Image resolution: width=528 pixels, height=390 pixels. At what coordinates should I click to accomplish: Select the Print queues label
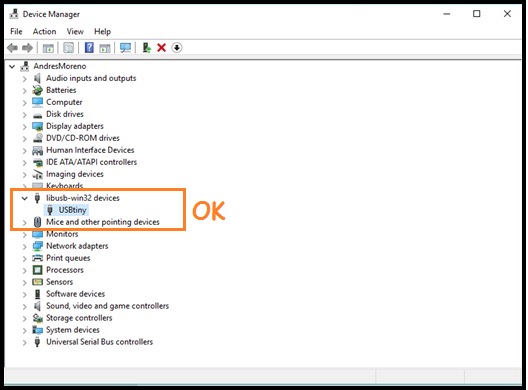coord(68,258)
